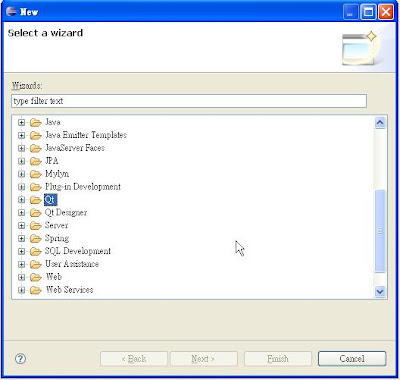Click the Finish button
This screenshot has height=380, width=400.
tap(278, 359)
